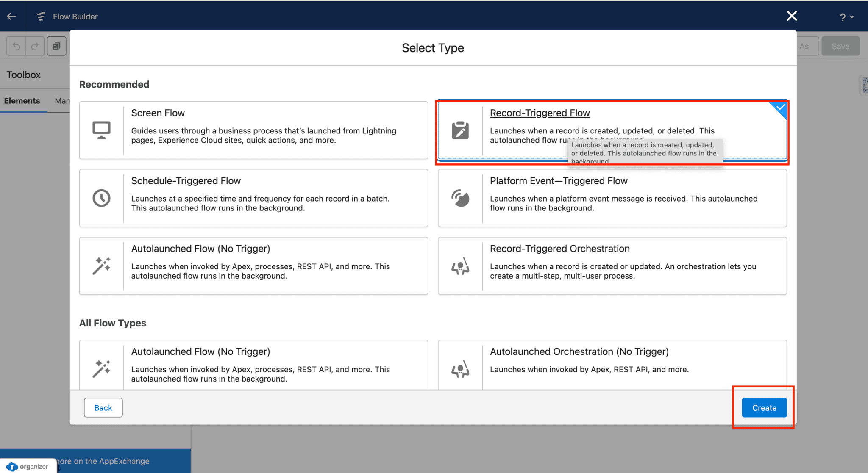Switch to the Elements tab in Toolbox
Screen dimensions: 868x473
click(22, 101)
